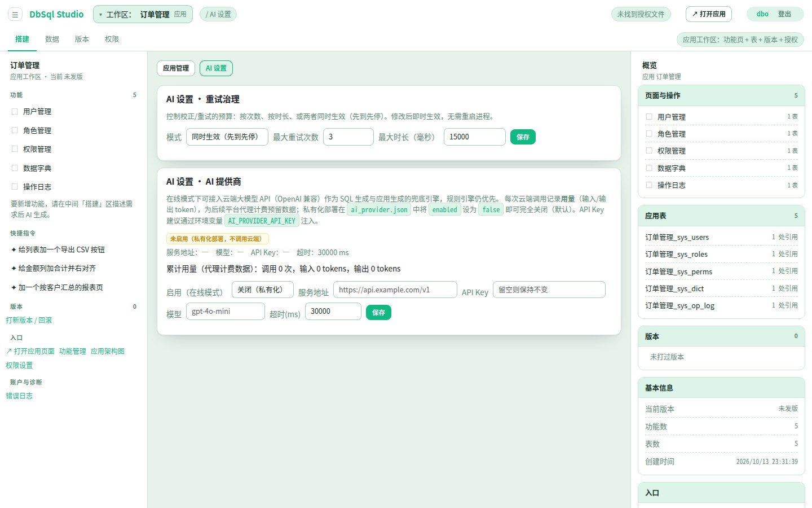812x508 pixels.
Task: Switch to the 搭建 tab
Action: [x=22, y=39]
